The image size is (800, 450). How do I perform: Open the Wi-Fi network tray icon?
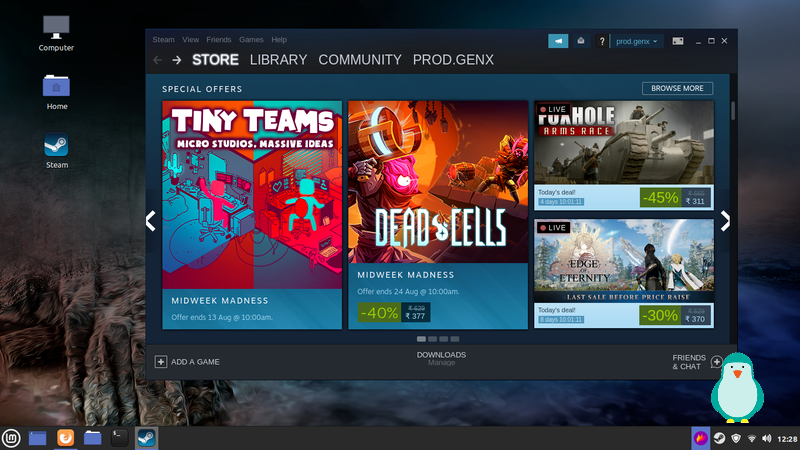752,438
